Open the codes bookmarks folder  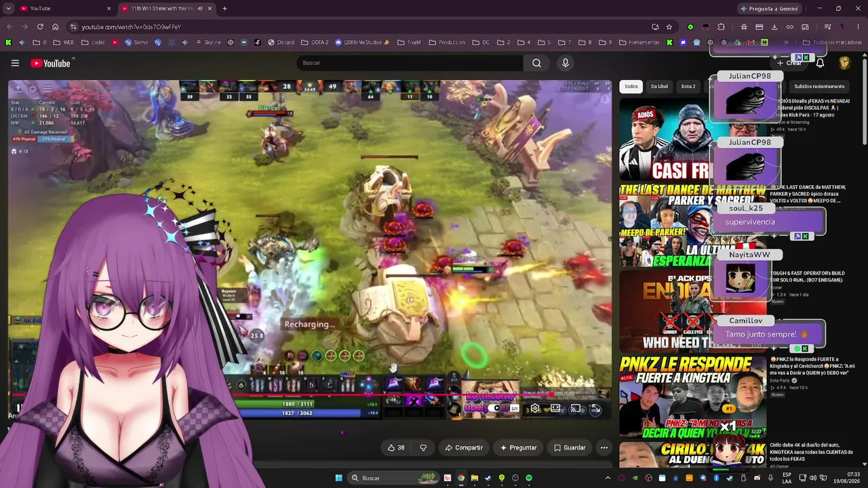93,42
